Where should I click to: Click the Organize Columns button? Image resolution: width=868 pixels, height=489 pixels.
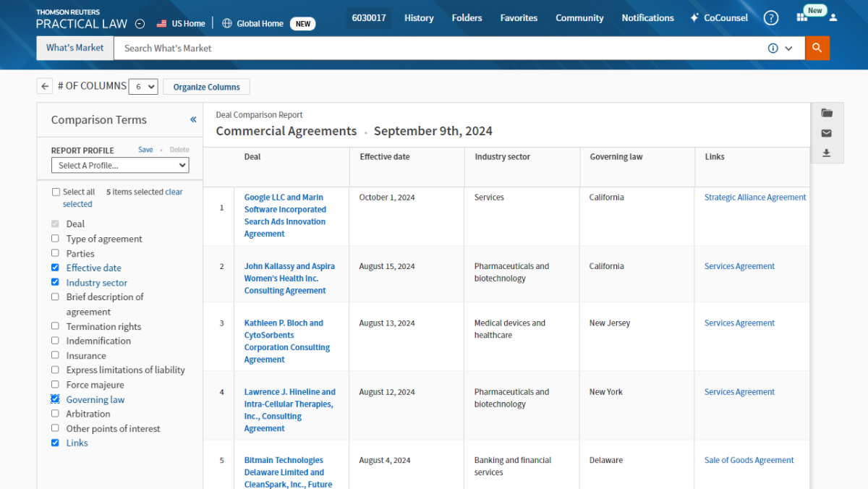[206, 87]
